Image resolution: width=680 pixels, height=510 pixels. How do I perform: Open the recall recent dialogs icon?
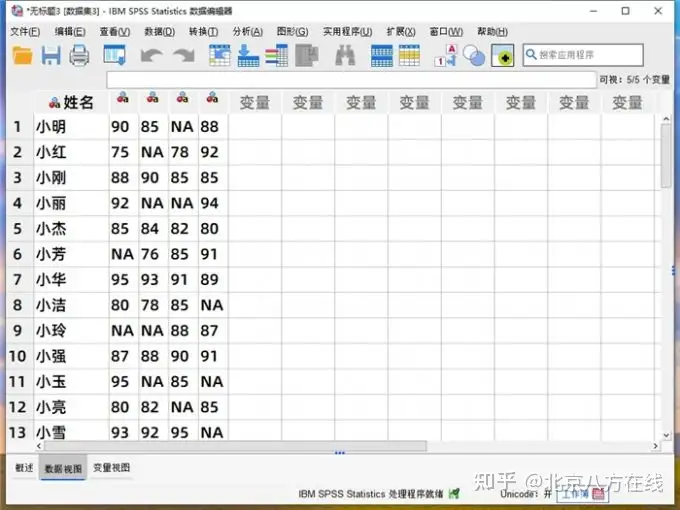[115, 56]
